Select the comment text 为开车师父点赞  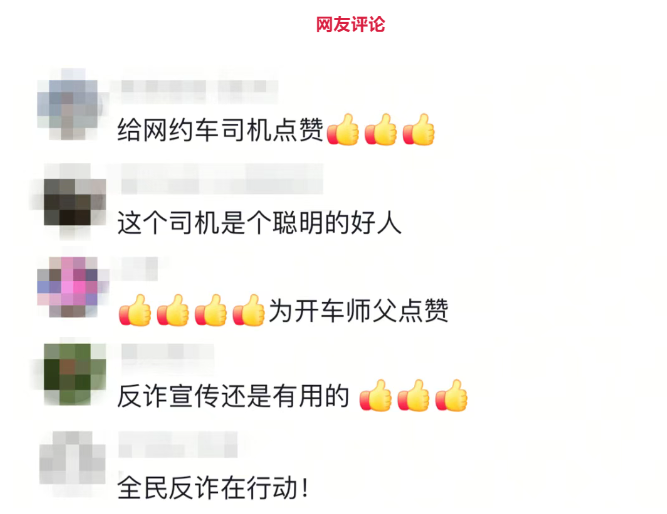[358, 311]
